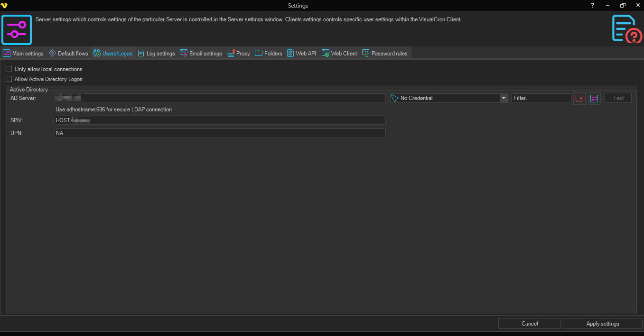This screenshot has height=336, width=644.
Task: Click the SPN input field
Action: coord(220,120)
